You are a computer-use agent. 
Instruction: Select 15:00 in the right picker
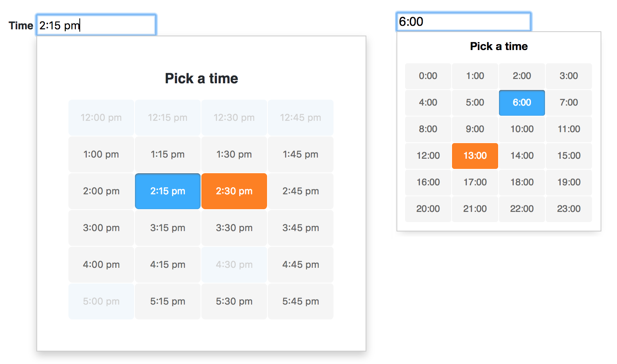(569, 156)
